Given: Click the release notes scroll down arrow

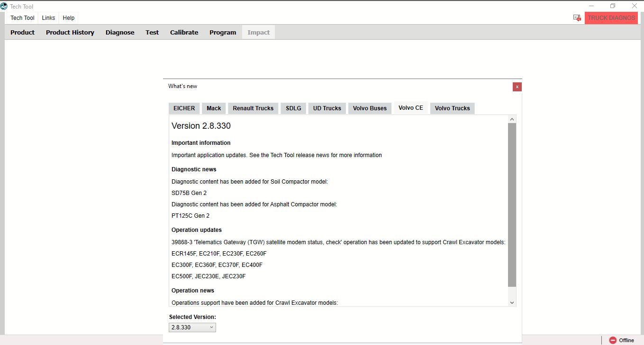Looking at the screenshot, I should click(512, 302).
